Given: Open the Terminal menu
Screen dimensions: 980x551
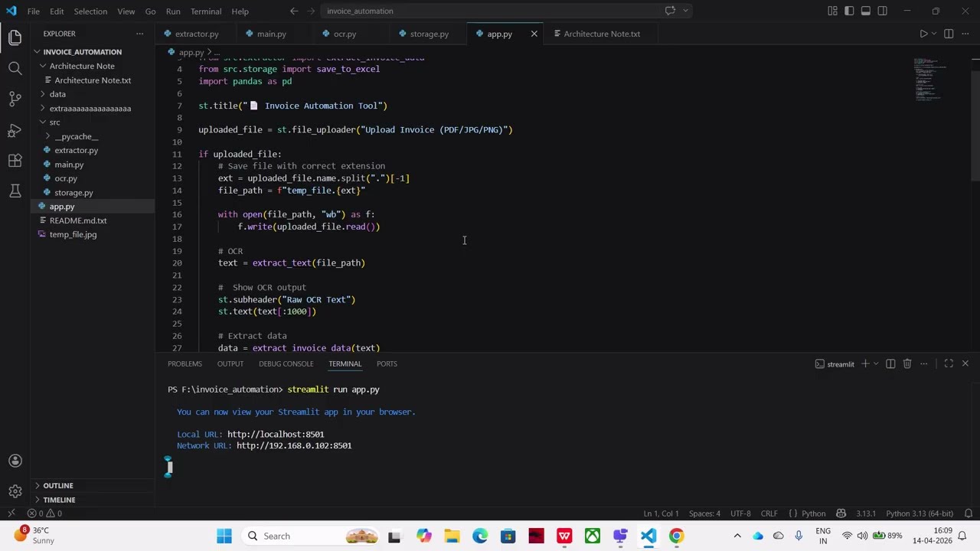Looking at the screenshot, I should 206,11.
